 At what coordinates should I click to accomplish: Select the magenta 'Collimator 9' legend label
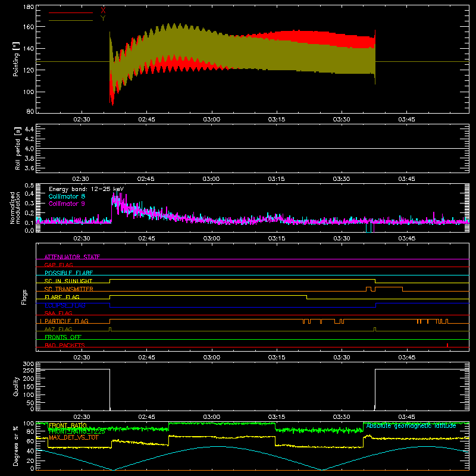coord(67,203)
